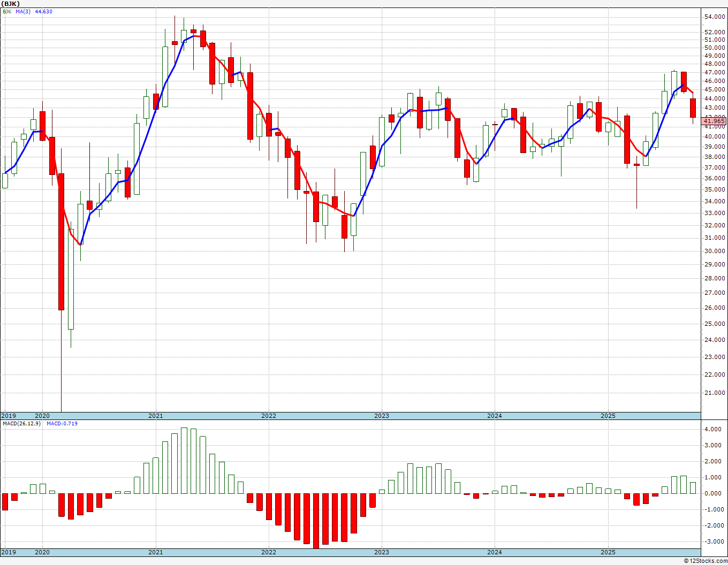The width and height of the screenshot is (728, 565).
Task: Select "2020" on the price chart's time axis
Action: coord(42,416)
